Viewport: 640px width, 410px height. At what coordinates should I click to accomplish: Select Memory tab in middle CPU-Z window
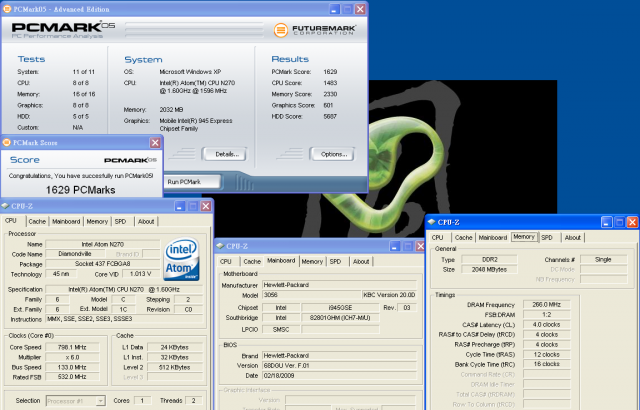[x=312, y=262]
